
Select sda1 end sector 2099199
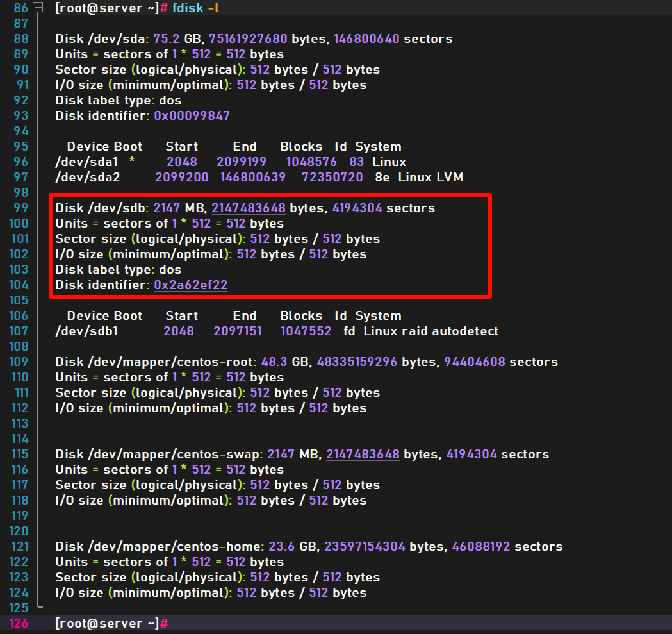pos(242,162)
